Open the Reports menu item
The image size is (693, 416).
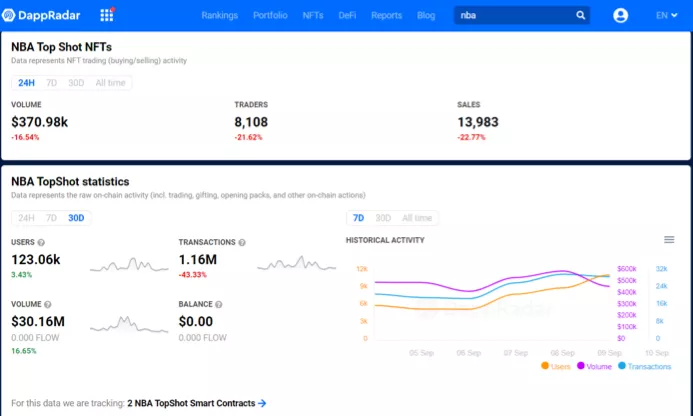(386, 15)
